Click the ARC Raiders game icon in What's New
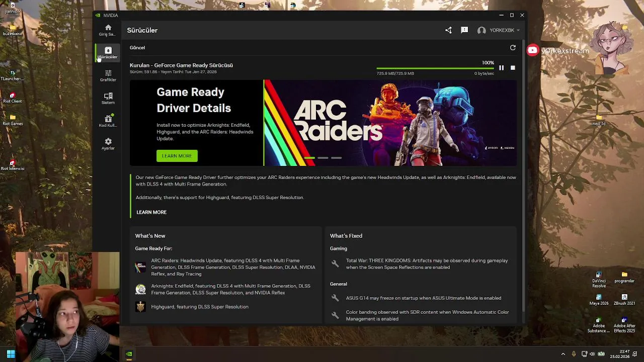This screenshot has width=644, height=362. [140, 267]
